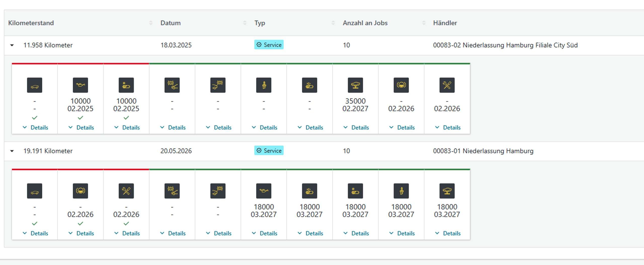Viewport: 644px width, 265px height.
Task: Click job count 10 in 18.03.2025 row
Action: click(346, 45)
